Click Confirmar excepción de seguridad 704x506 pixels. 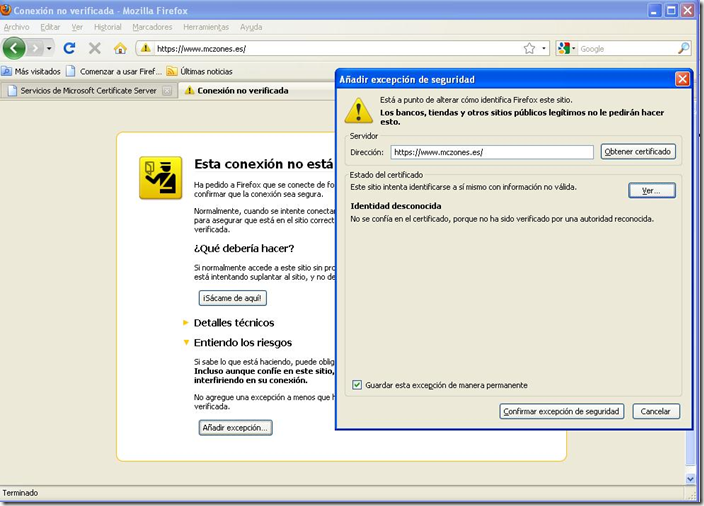coord(561,411)
